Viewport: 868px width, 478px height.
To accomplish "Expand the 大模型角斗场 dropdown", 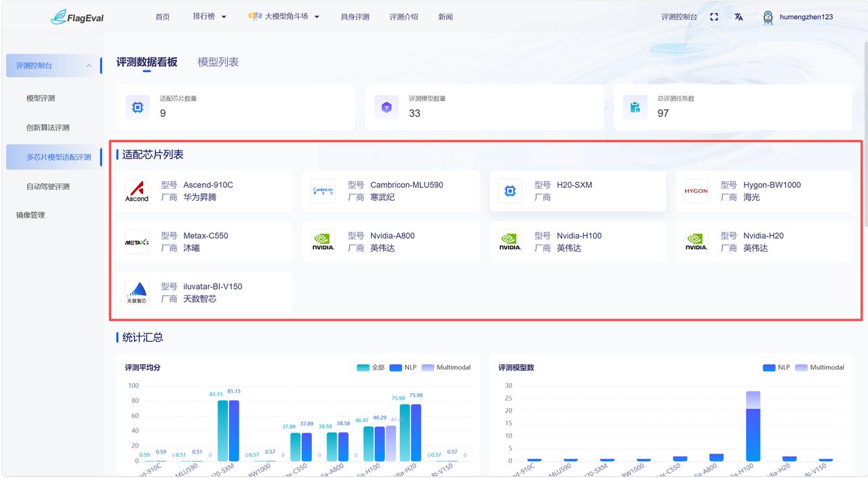I will tap(283, 17).
